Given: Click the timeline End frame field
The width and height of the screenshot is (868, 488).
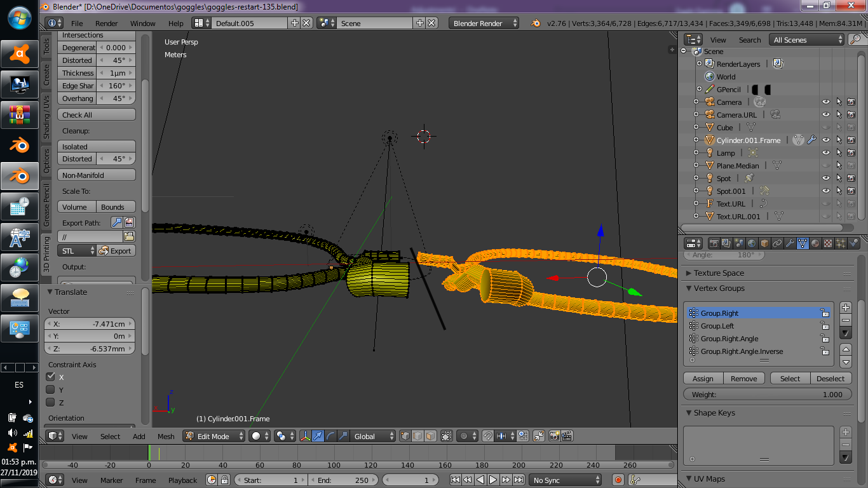Looking at the screenshot, I should click(343, 480).
